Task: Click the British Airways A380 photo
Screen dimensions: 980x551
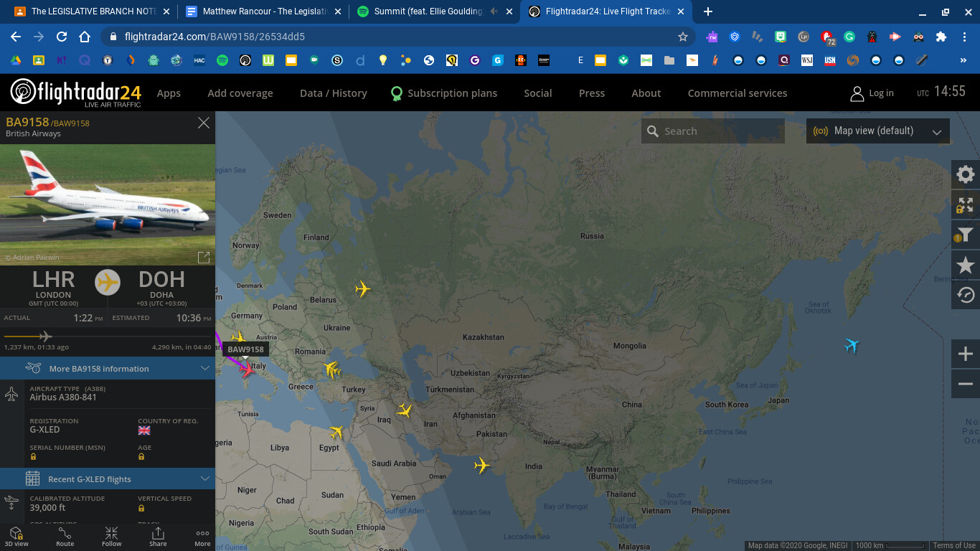Action: [108, 205]
